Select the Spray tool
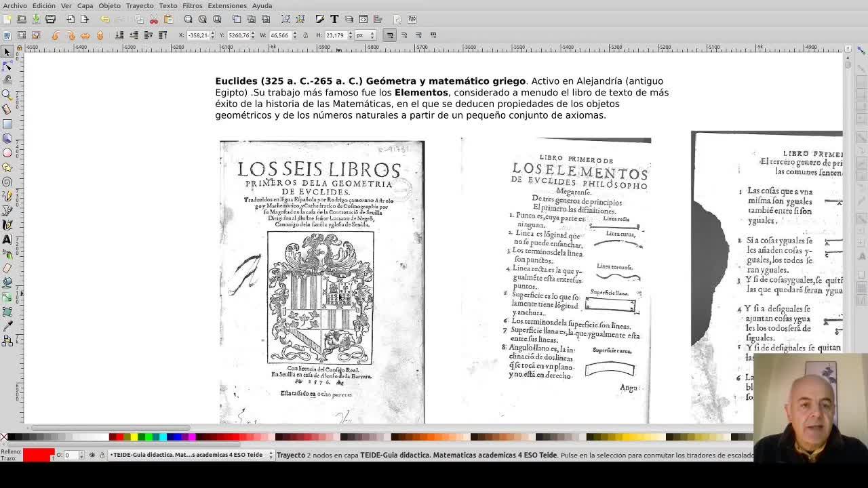 (x=7, y=254)
